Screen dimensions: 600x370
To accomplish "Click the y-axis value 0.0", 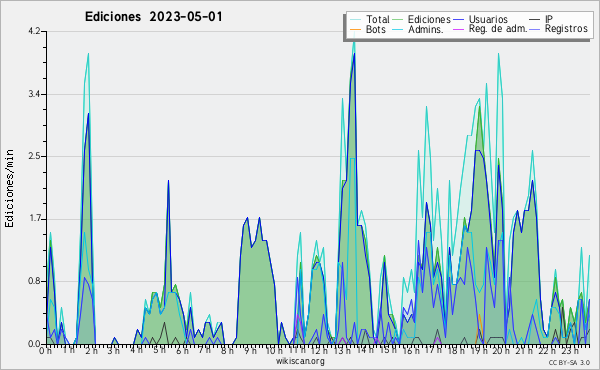I will coord(34,344).
